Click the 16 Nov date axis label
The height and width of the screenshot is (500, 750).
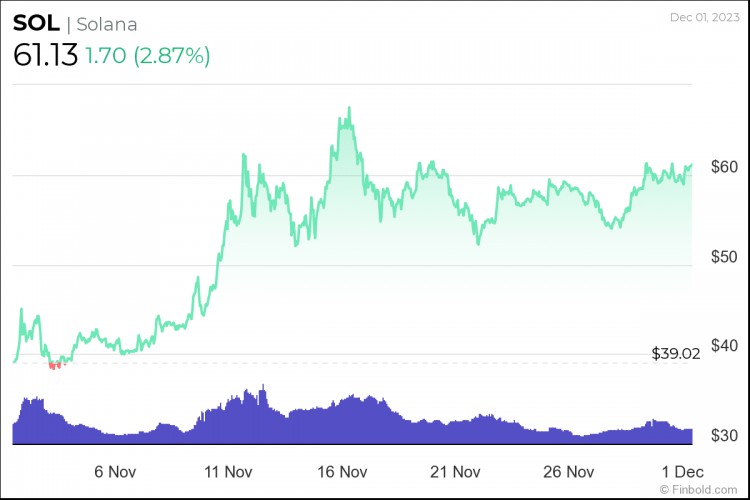[342, 472]
